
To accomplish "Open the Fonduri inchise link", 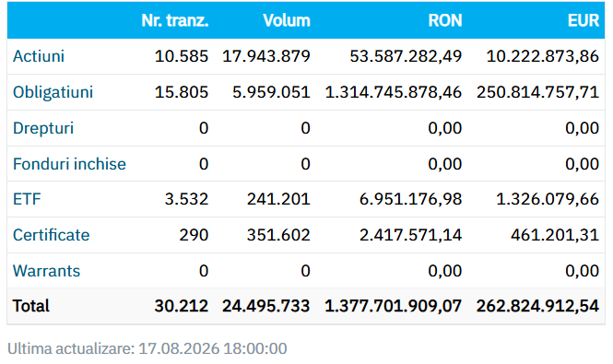I will click(69, 164).
